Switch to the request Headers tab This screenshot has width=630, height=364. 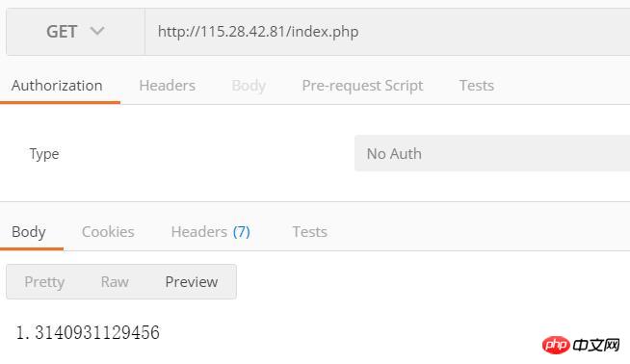point(168,86)
